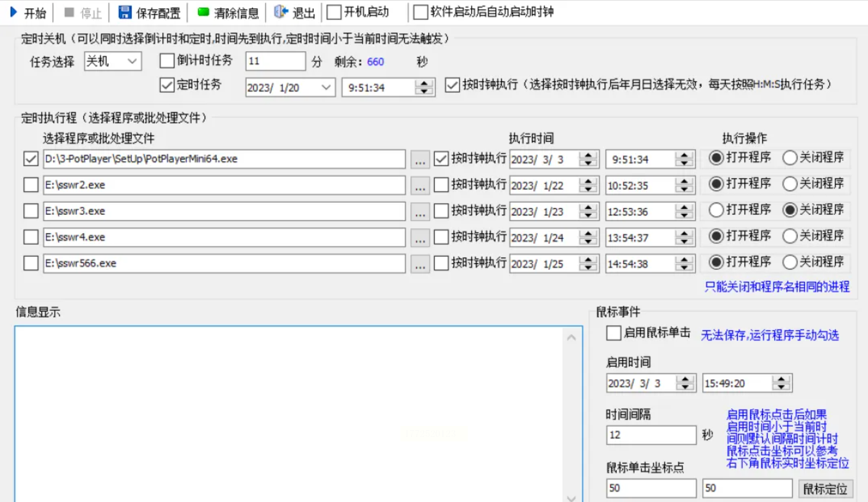This screenshot has height=502, width=868.
Task: Enable the countdown task checkbox
Action: [x=166, y=61]
